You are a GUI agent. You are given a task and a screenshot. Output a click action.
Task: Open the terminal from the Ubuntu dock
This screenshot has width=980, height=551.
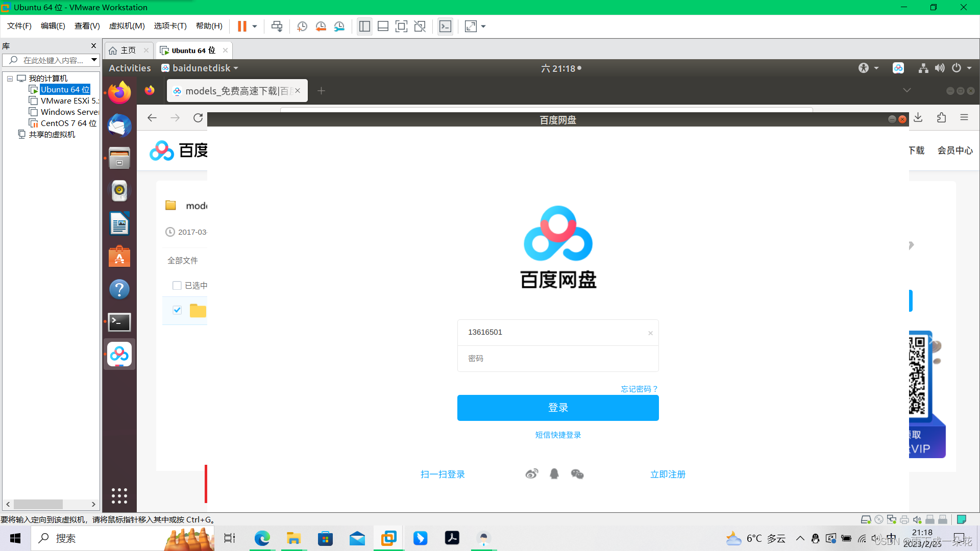(x=119, y=322)
